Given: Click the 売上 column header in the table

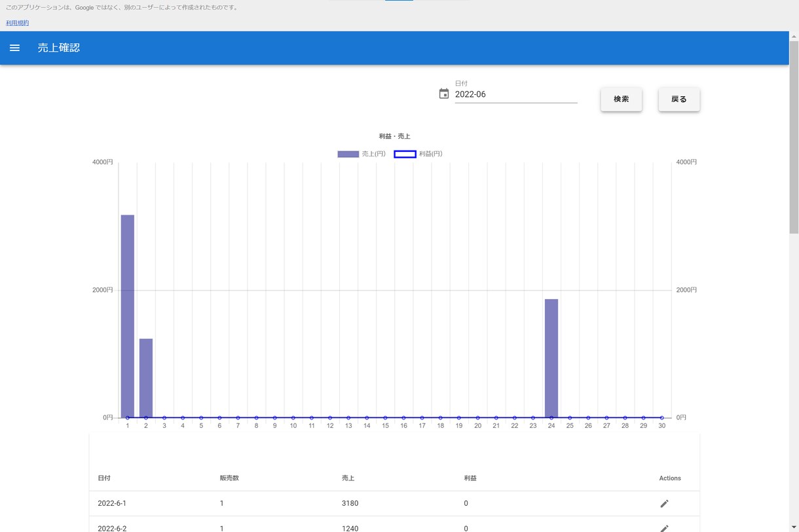Looking at the screenshot, I should (x=348, y=478).
